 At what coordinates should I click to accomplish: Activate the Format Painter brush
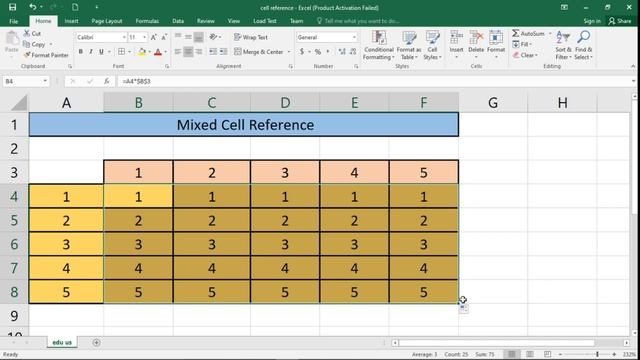click(46, 55)
